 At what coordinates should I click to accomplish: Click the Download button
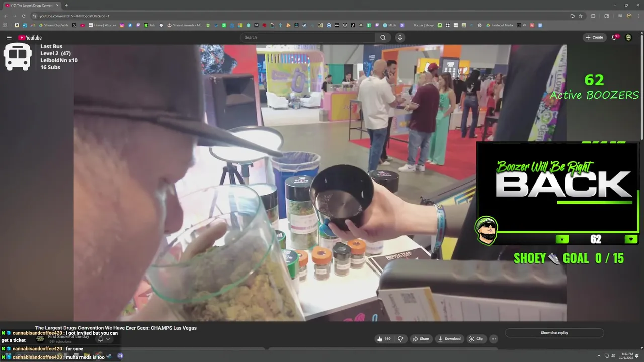tap(449, 339)
